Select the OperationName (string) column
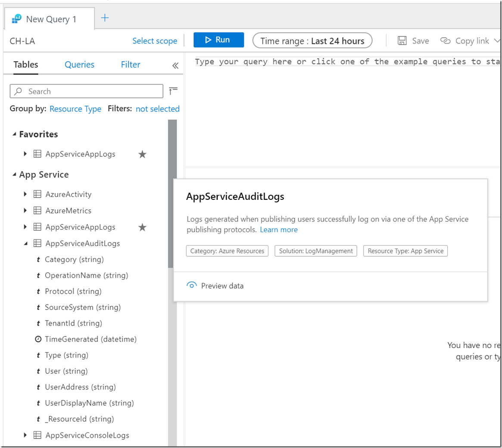This screenshot has width=502, height=448. [86, 276]
